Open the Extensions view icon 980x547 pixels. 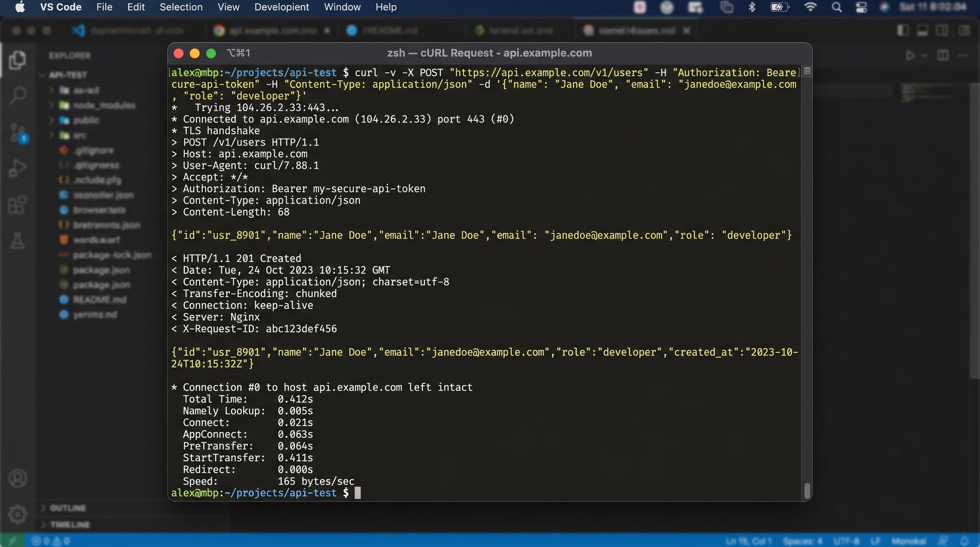click(x=18, y=204)
